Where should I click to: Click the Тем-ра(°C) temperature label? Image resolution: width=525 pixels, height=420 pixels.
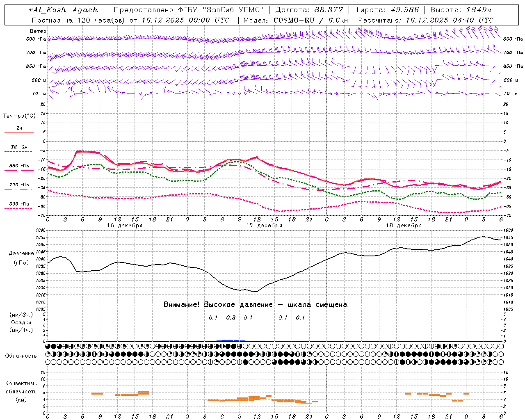point(19,116)
